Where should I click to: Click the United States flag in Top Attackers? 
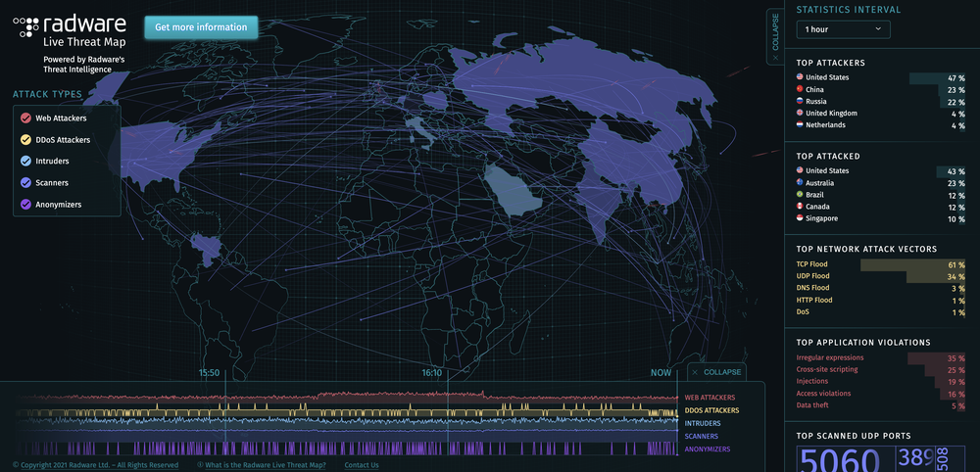(x=800, y=76)
